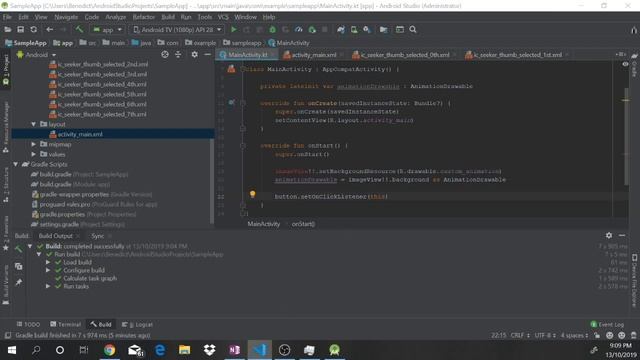Click the yellow lightbulb quick-fix icon
The width and height of the screenshot is (640, 360).
pyautogui.click(x=253, y=194)
